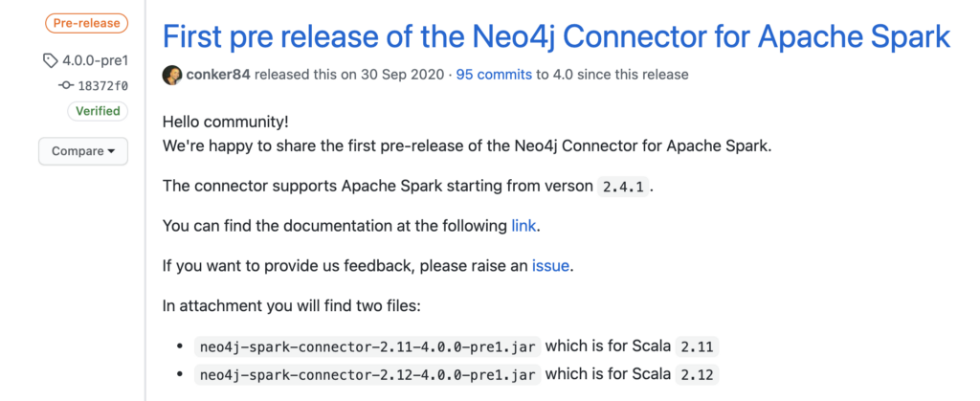This screenshot has width=980, height=401.
Task: Select the neo4j-spark-connector-2.11-4.0.0-pre1.jar filename
Action: click(367, 346)
